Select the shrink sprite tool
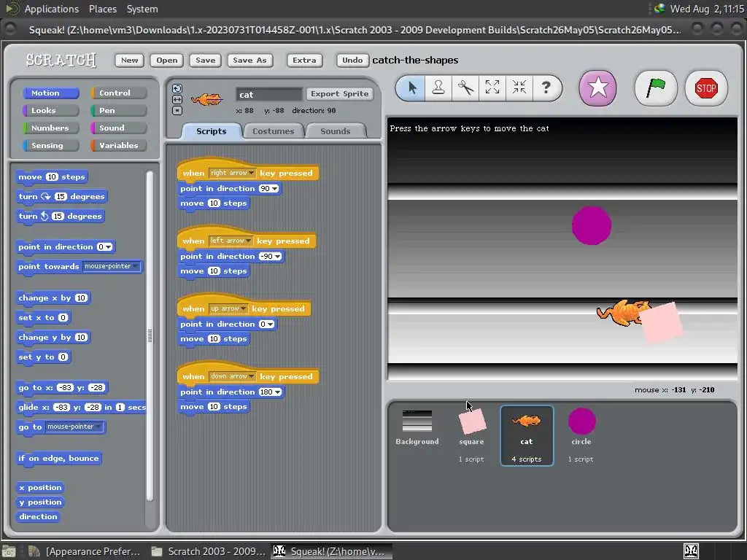The image size is (747, 560). (x=519, y=87)
